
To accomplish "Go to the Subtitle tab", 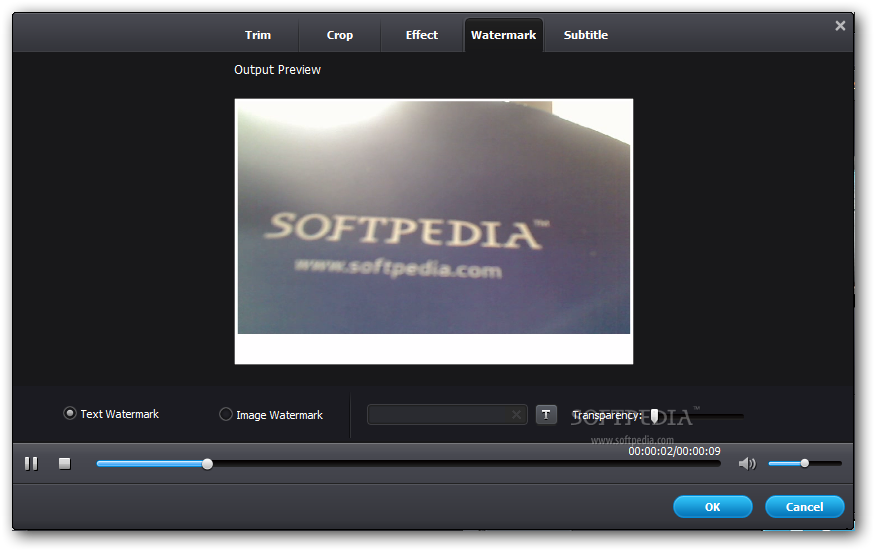I will point(586,35).
